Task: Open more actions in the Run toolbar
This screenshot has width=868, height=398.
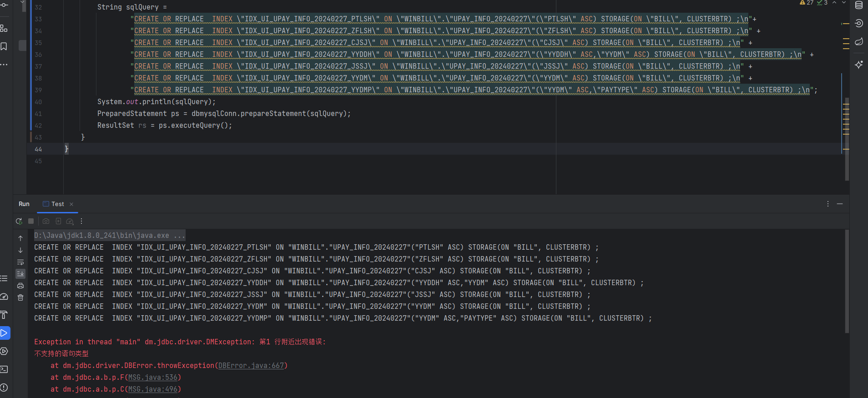Action: (x=81, y=221)
